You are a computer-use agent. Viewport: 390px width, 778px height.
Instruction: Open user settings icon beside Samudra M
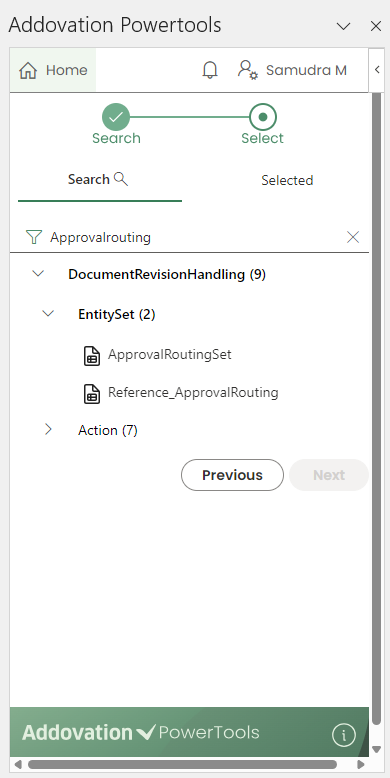click(x=248, y=70)
